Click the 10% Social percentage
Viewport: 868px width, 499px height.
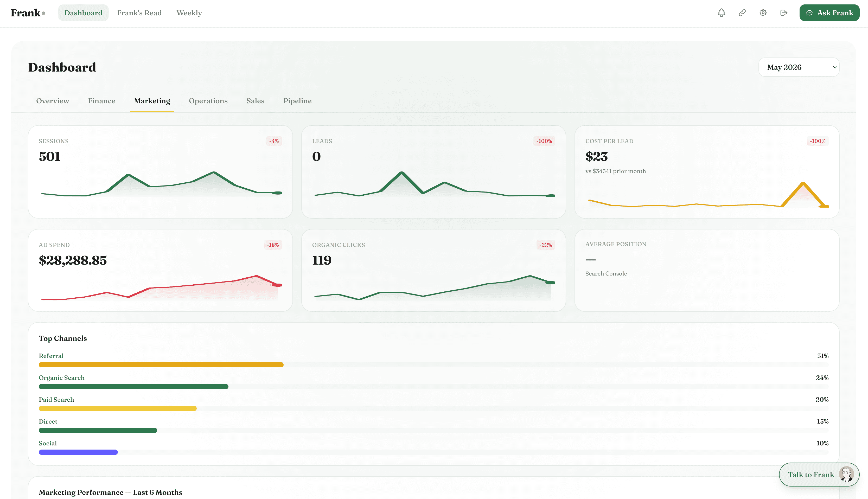(822, 443)
